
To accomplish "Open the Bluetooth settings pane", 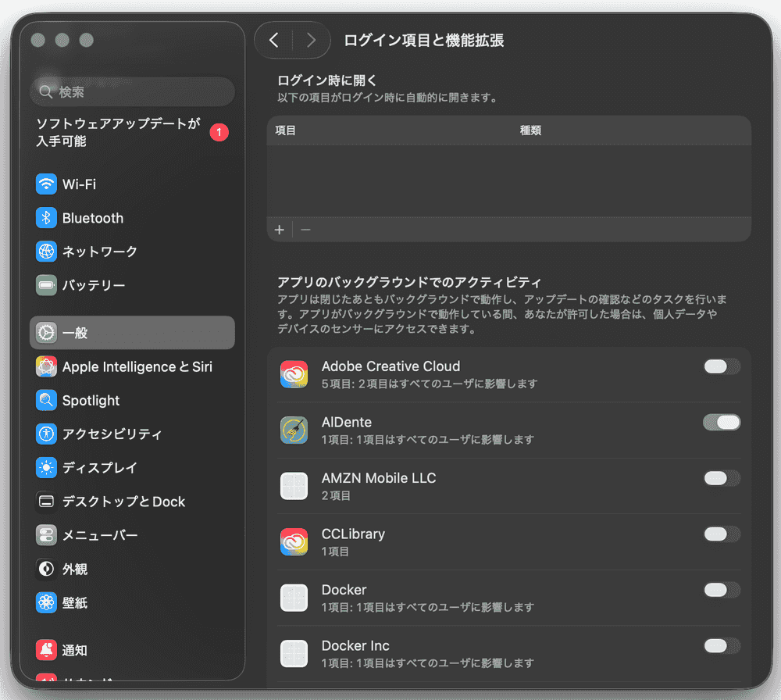I will pyautogui.click(x=132, y=218).
